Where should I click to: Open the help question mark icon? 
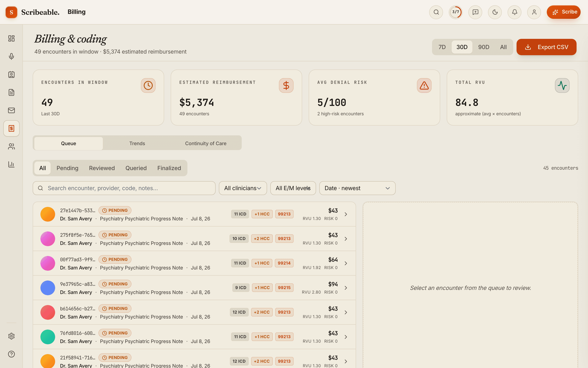tap(11, 354)
